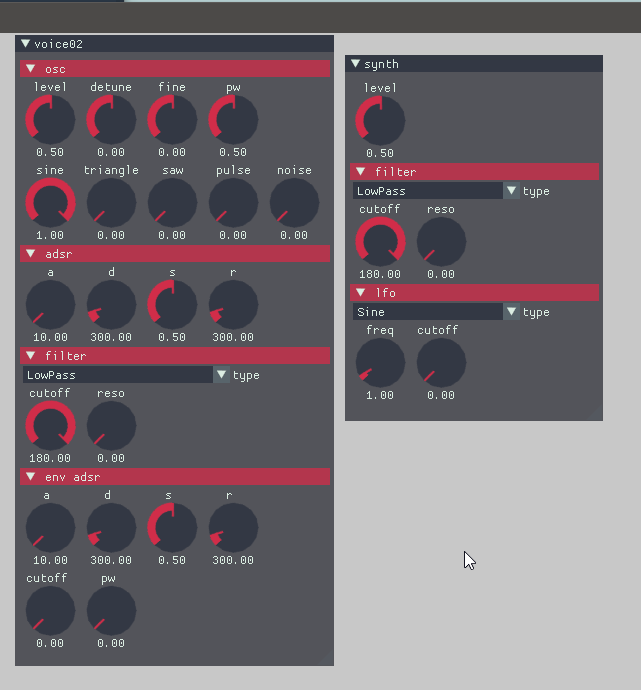Collapse the env adsr section header
This screenshot has height=690, width=641.
tap(175, 477)
